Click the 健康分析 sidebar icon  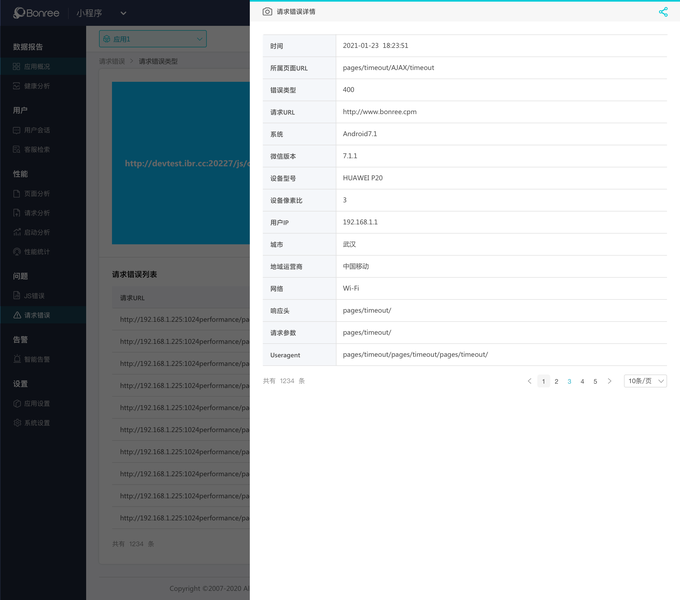point(16,86)
